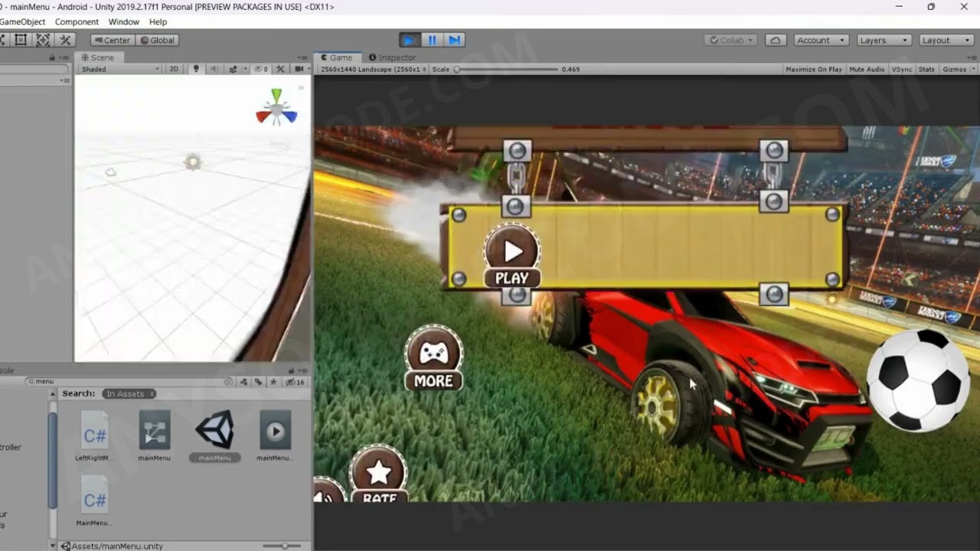Open the Collab dropdown
980x551 pixels.
730,40
